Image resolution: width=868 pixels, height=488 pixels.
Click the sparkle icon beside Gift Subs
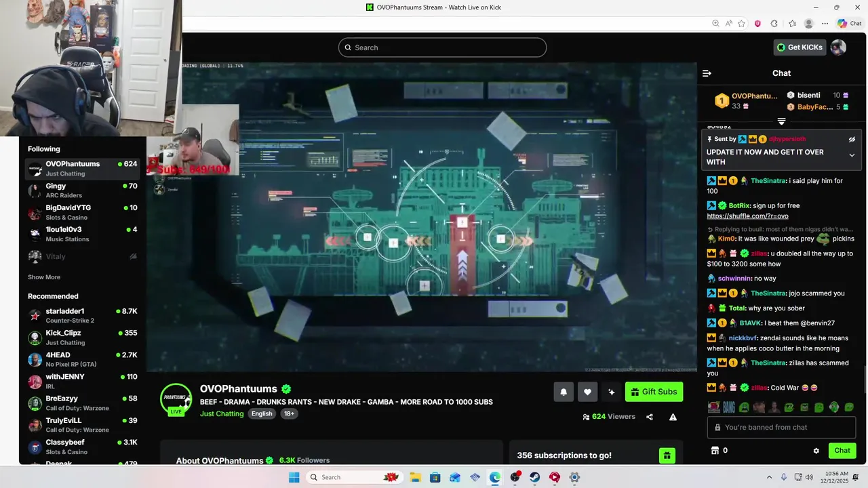click(x=611, y=392)
